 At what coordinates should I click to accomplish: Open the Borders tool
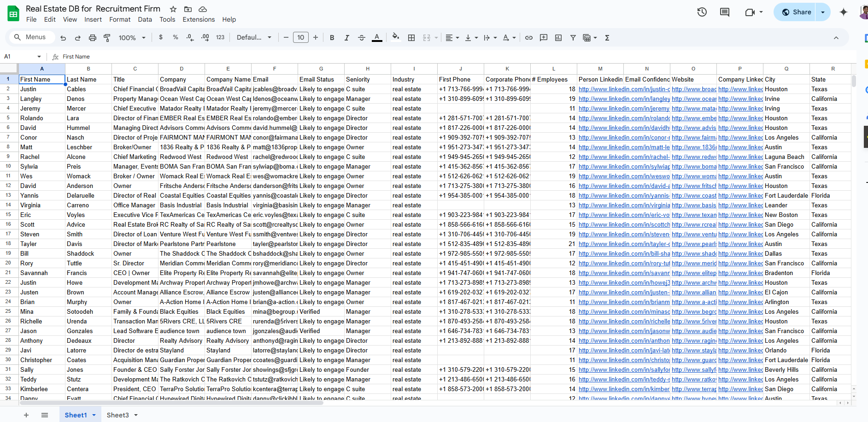click(411, 38)
